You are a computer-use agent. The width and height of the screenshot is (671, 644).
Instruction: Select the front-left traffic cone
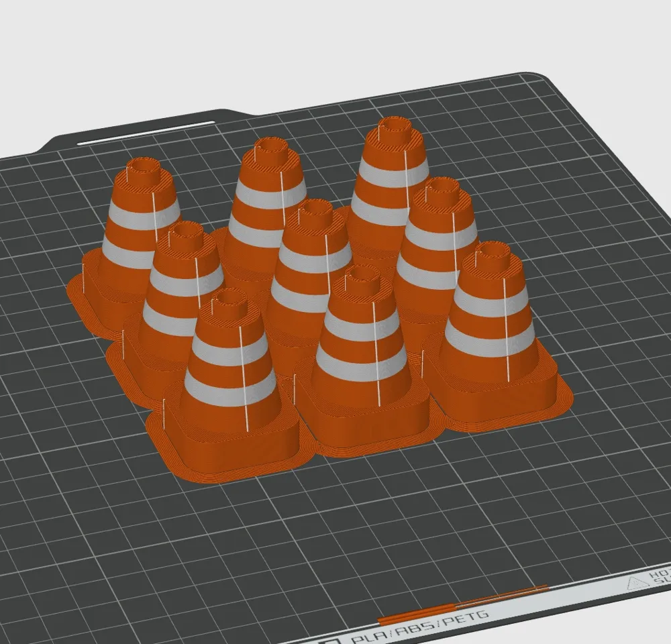229,376
